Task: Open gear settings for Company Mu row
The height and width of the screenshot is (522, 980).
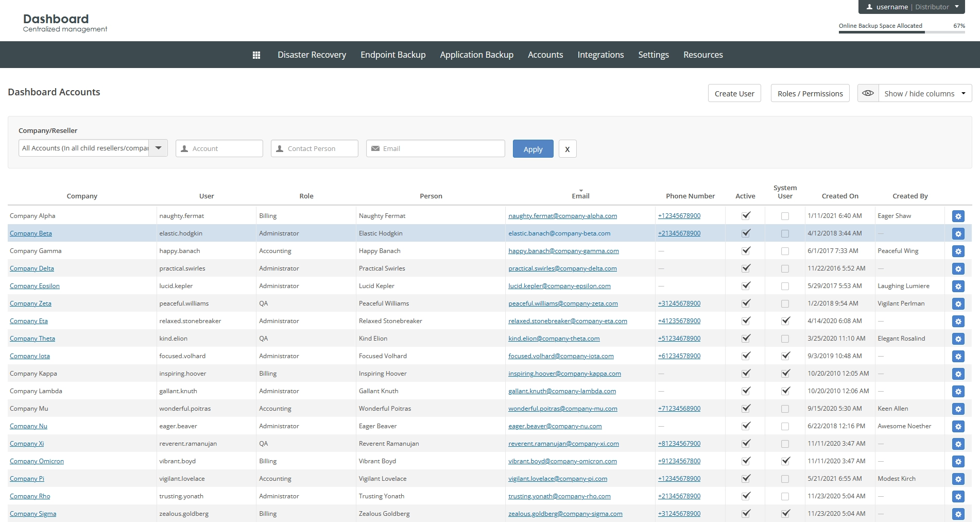Action: (x=958, y=409)
